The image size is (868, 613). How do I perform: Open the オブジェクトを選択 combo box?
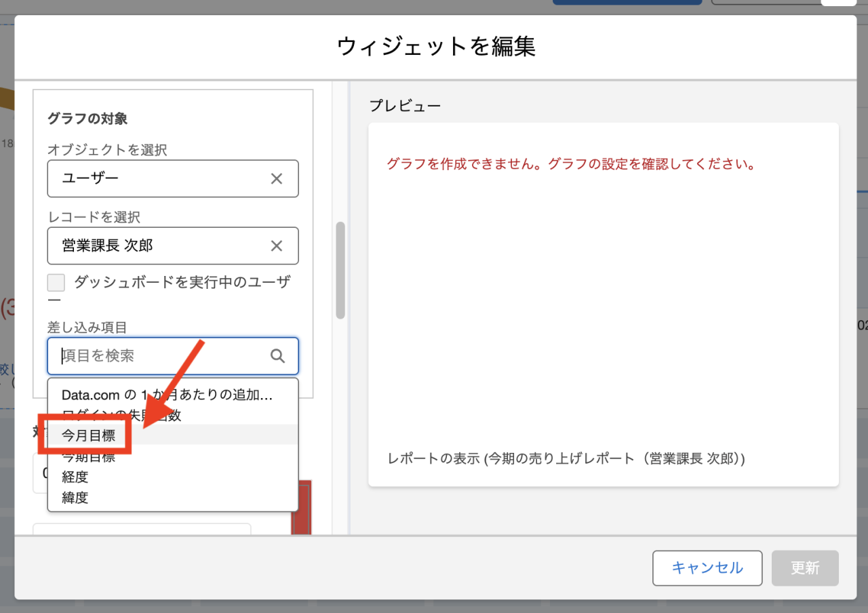[156, 179]
